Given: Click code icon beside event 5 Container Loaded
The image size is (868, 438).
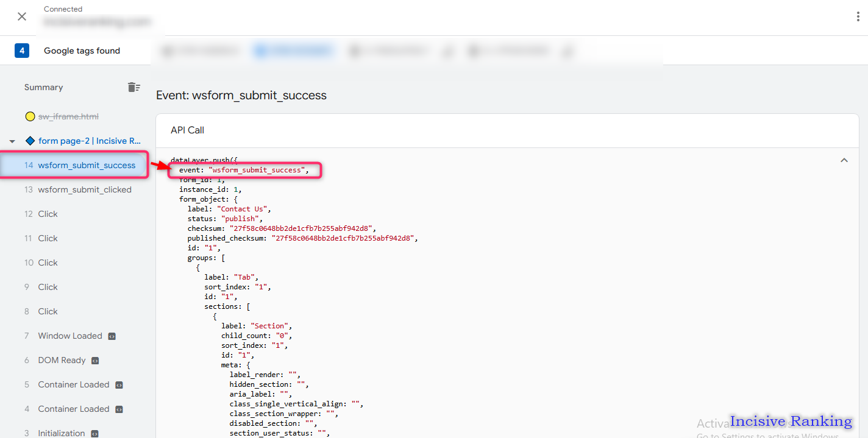Looking at the screenshot, I should point(119,385).
